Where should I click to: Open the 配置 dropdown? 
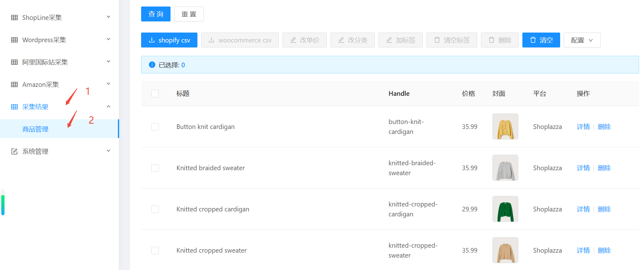(582, 40)
